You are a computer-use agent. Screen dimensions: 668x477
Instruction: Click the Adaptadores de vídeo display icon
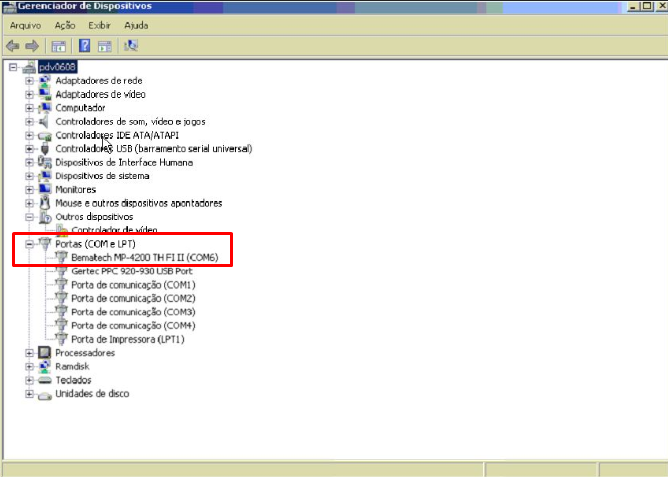click(45, 94)
